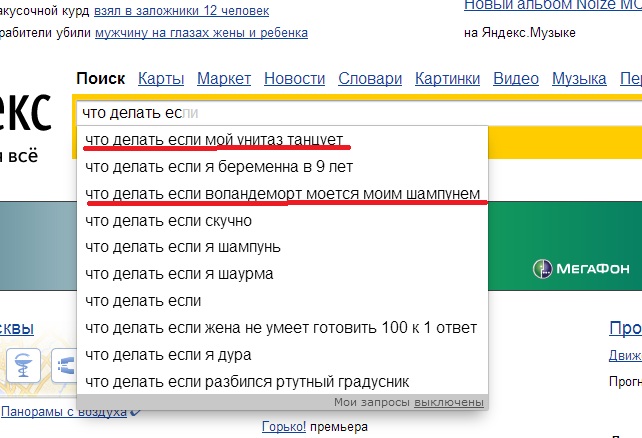This screenshot has height=438, width=642.
Task: Select suggestion 'жена не умеет готовить 100 к 1 ответ'
Action: point(283,327)
